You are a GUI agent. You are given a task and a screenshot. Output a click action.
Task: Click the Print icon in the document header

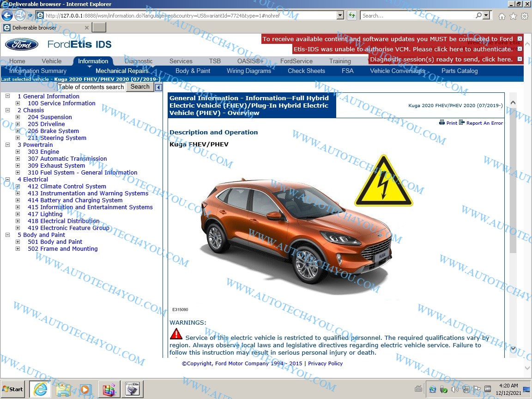[x=442, y=123]
